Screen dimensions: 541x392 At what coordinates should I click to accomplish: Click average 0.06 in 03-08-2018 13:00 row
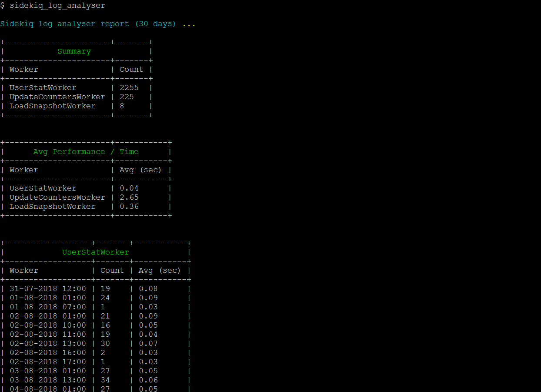tap(148, 380)
